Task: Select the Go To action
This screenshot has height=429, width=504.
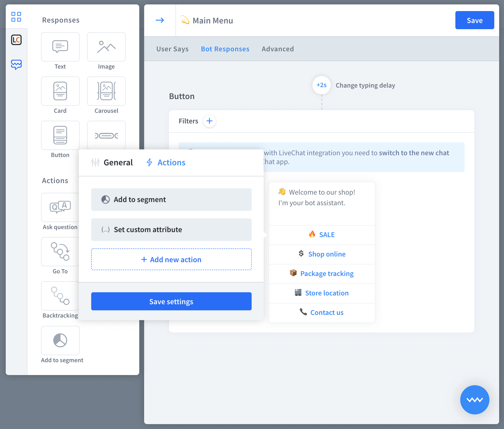Action: (60, 252)
